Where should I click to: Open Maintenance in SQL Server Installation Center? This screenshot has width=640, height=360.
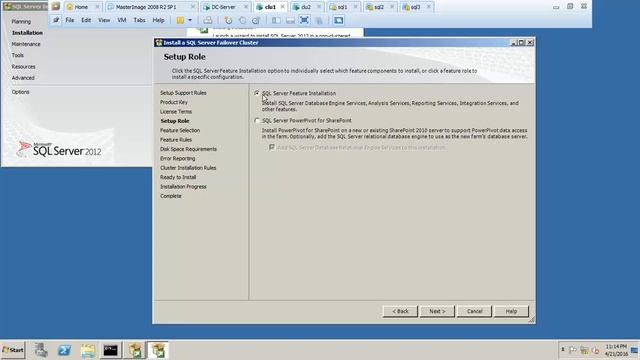click(26, 44)
